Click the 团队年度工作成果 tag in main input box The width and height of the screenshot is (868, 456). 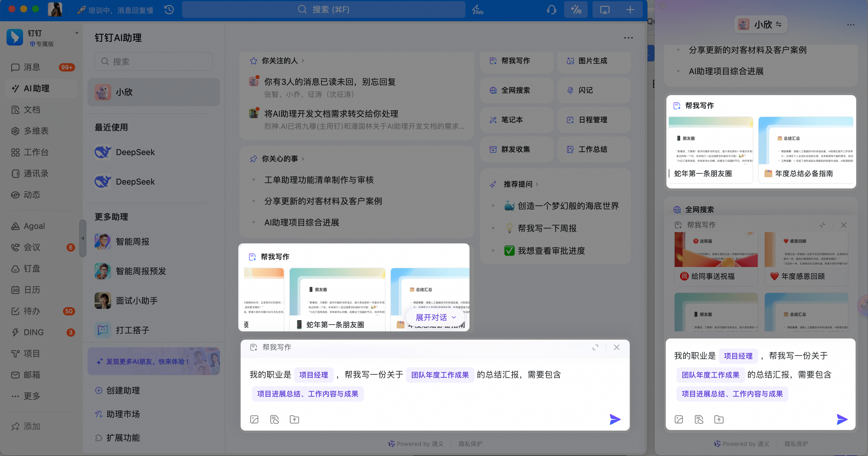click(x=440, y=375)
